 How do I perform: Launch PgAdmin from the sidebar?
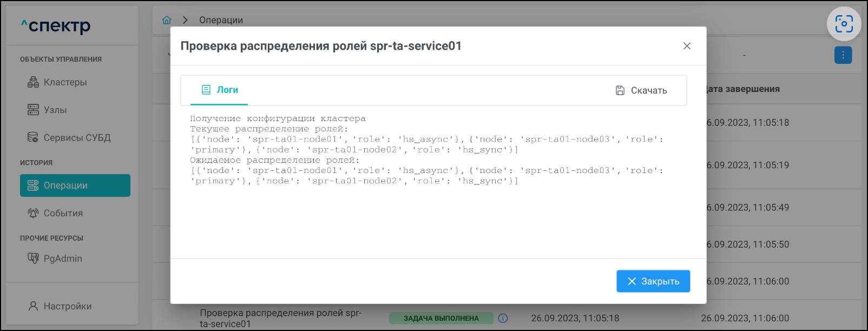pos(63,259)
